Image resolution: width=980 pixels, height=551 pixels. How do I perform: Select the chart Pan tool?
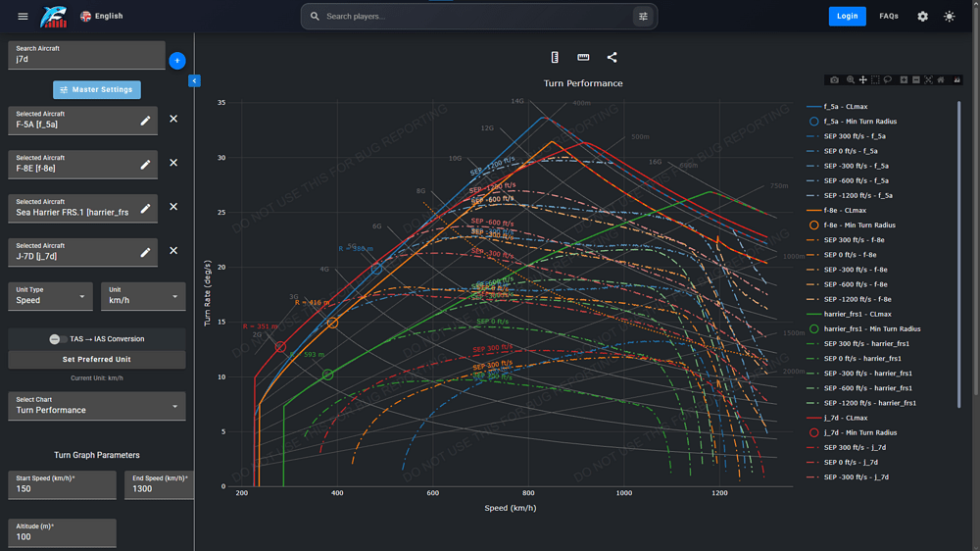click(863, 80)
